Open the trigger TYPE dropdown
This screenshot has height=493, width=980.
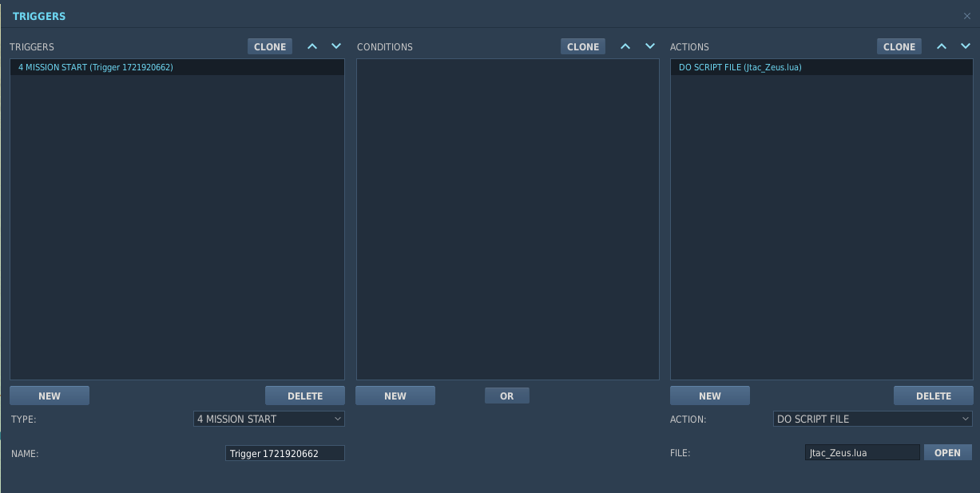268,419
